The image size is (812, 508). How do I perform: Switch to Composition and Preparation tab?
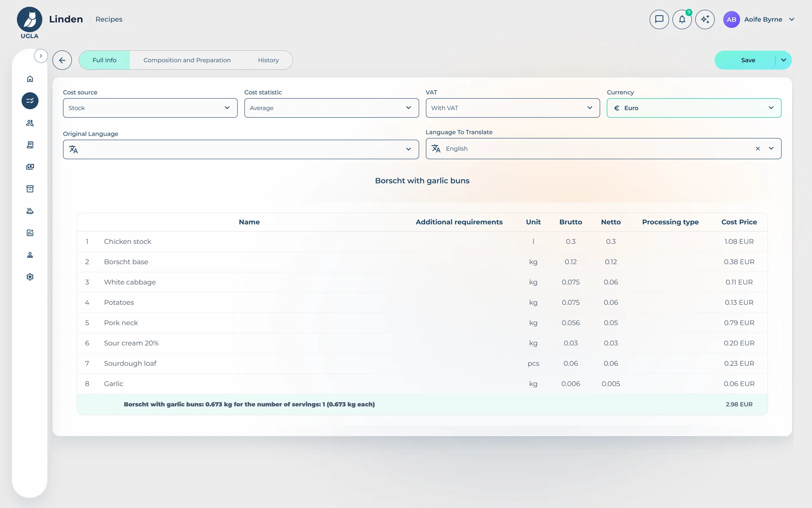click(x=187, y=60)
